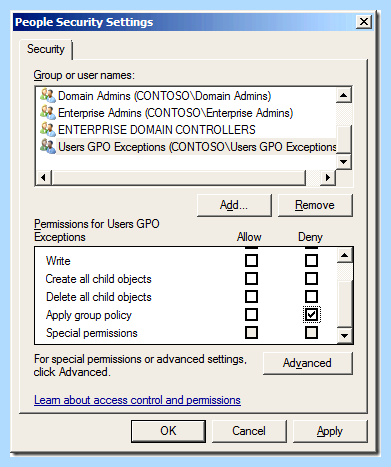Viewport: 391px width, 467px height.
Task: Check Deny for Write permission
Action: click(x=311, y=260)
